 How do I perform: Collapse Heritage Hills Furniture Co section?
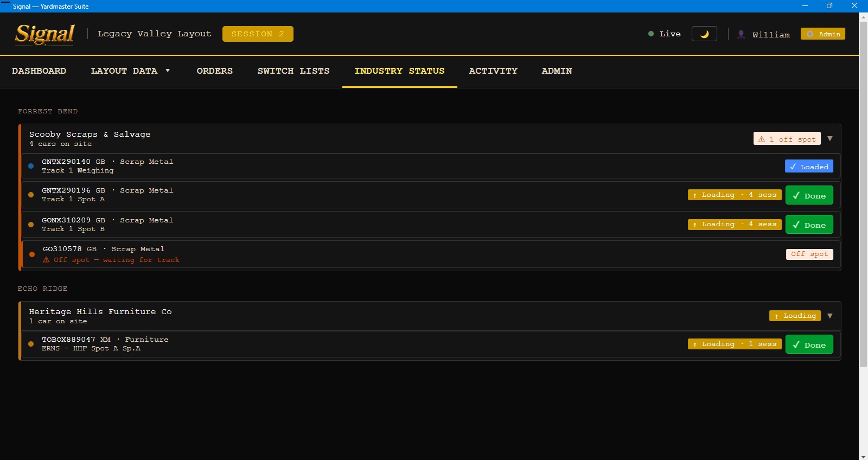pos(829,316)
